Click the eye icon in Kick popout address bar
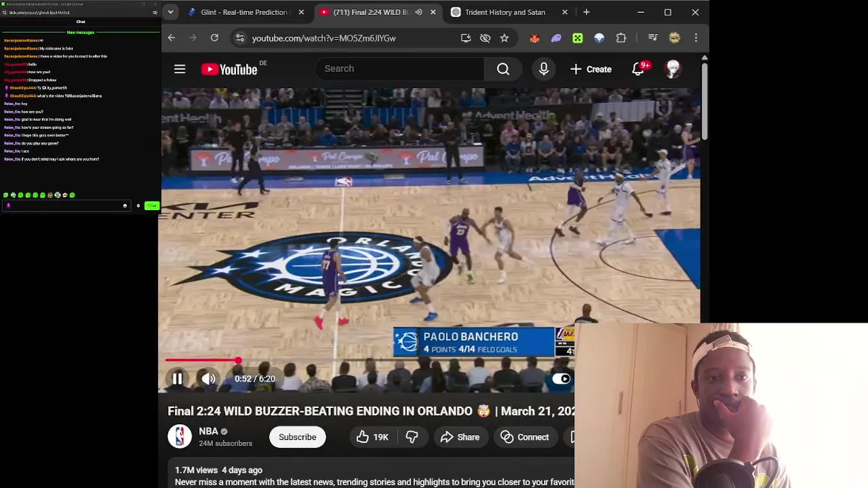Screen dimensions: 868x488 (x=155, y=12)
